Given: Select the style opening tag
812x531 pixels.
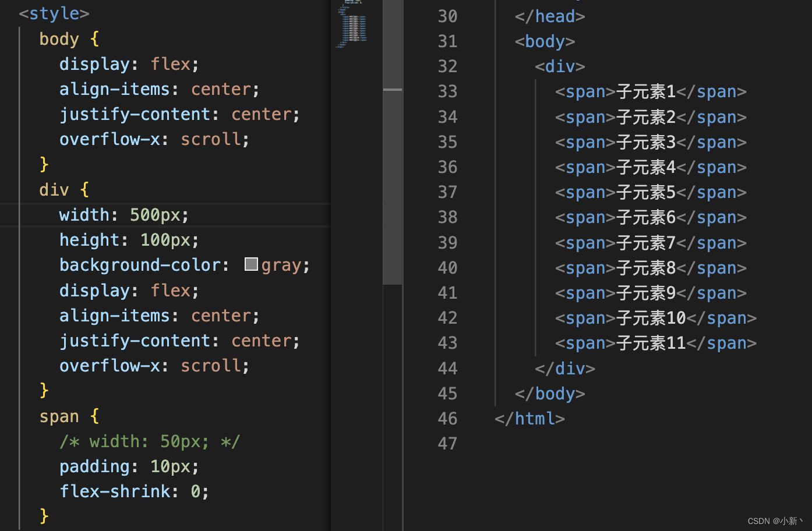Looking at the screenshot, I should click(54, 13).
